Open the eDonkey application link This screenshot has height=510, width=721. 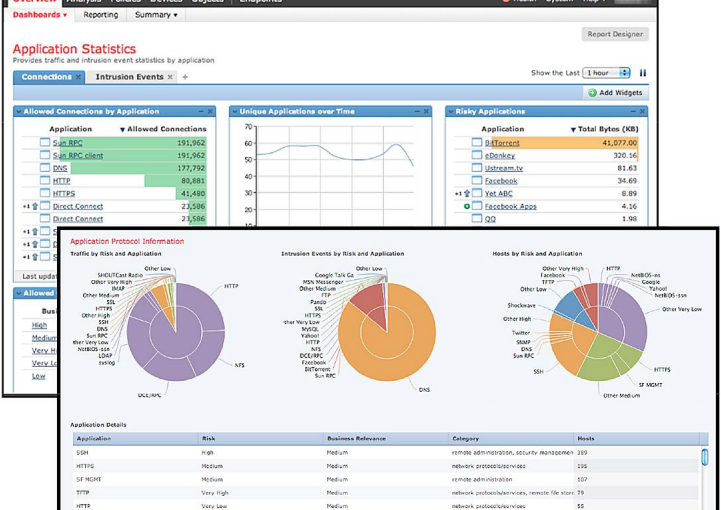pos(498,156)
